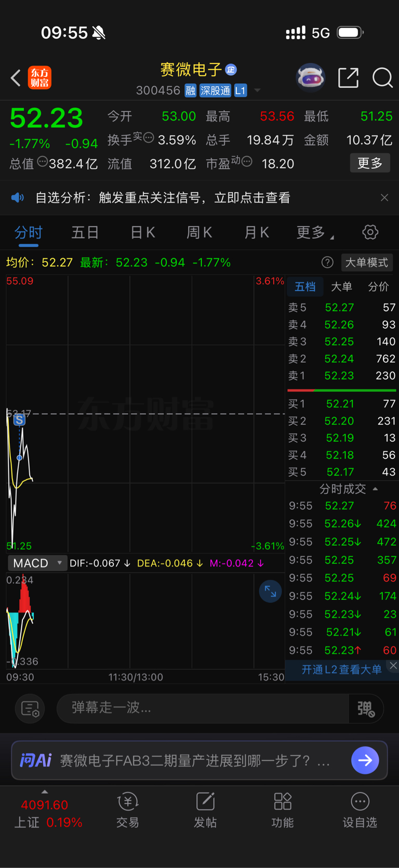Tap the 卖2 52.24 order row
Image resolution: width=399 pixels, height=868 pixels.
[342, 359]
